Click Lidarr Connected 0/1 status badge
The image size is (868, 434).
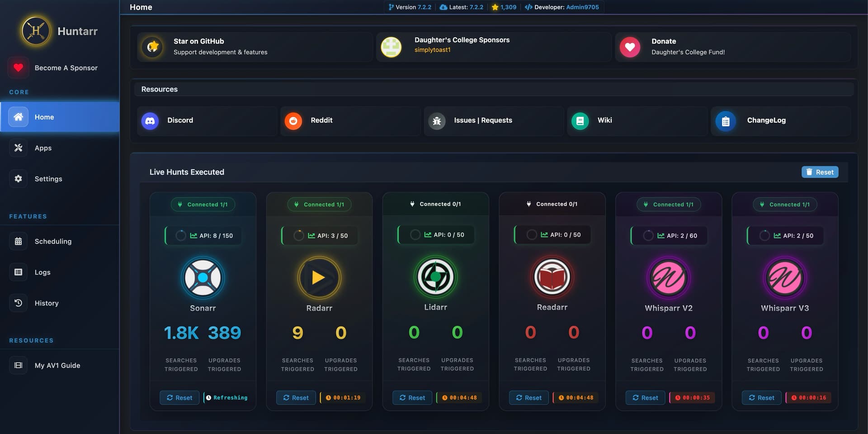(x=435, y=204)
